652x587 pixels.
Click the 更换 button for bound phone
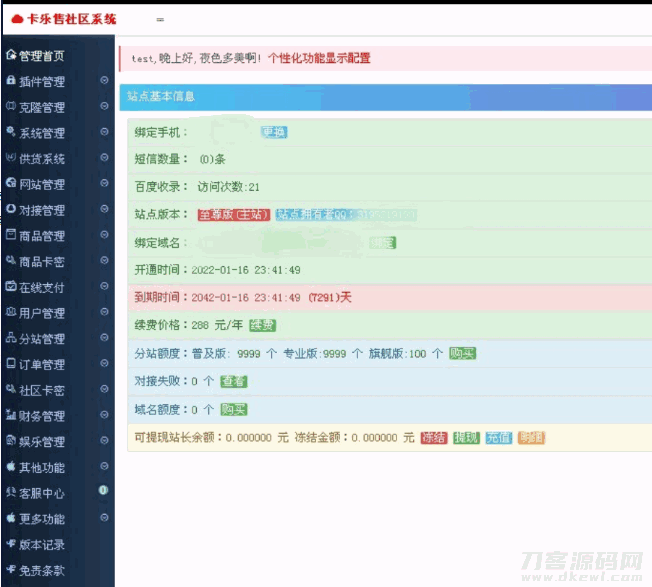coord(274,132)
